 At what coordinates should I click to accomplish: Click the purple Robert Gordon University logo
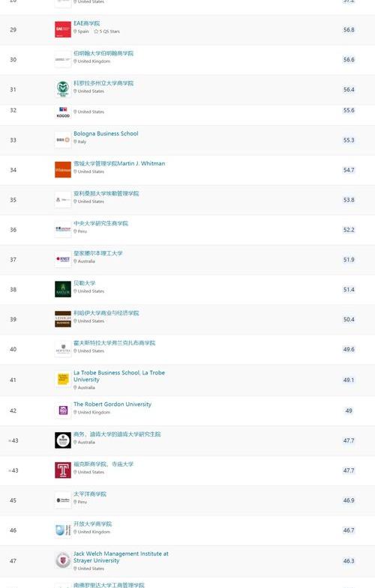point(63,410)
